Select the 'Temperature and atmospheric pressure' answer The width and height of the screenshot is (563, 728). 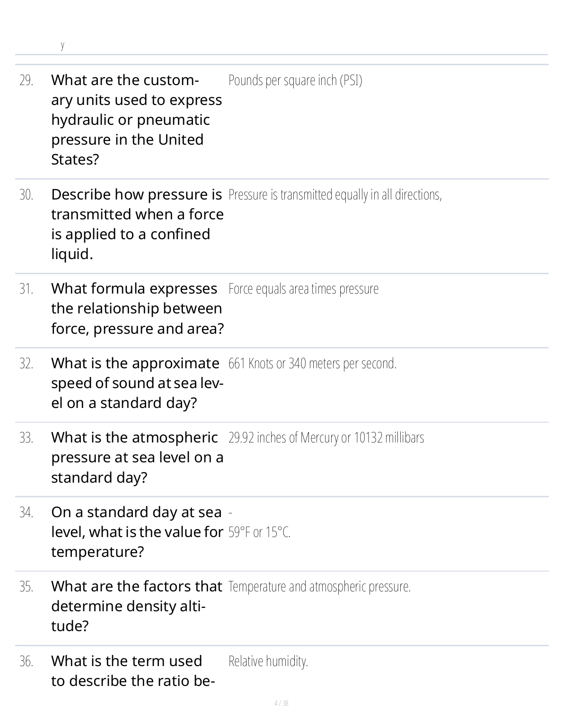319,587
